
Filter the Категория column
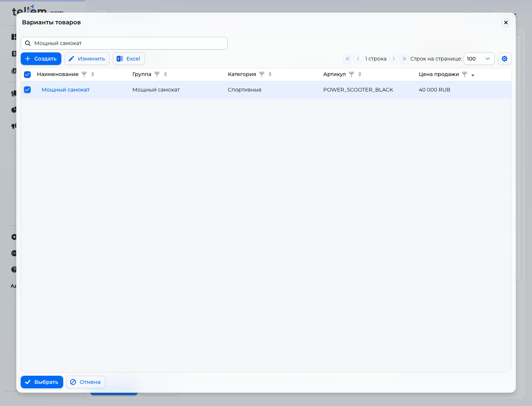(262, 75)
